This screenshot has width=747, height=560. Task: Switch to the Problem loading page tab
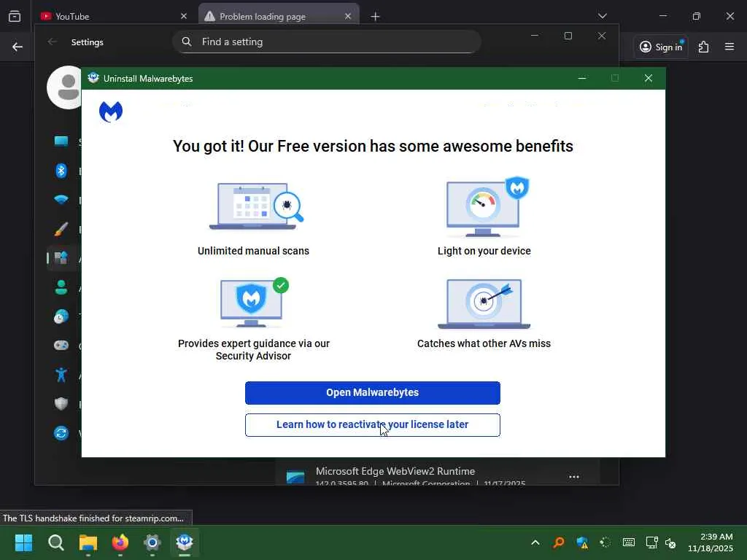pos(279,16)
